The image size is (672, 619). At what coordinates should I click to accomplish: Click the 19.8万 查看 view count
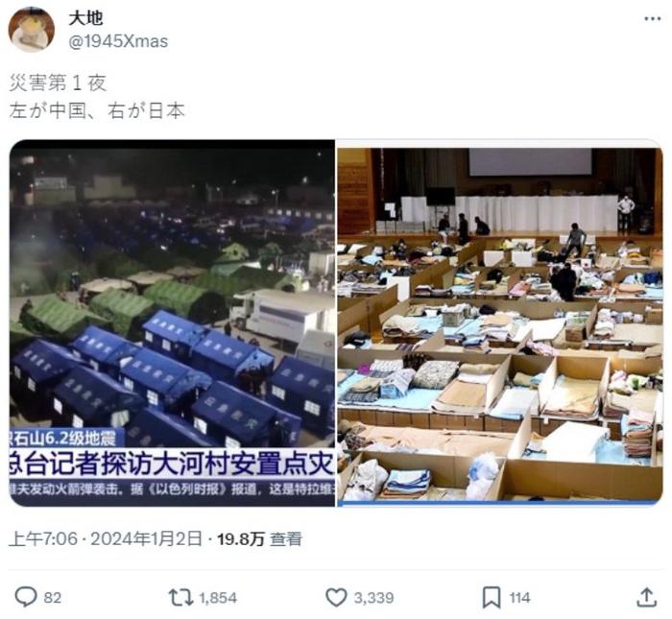point(260,539)
